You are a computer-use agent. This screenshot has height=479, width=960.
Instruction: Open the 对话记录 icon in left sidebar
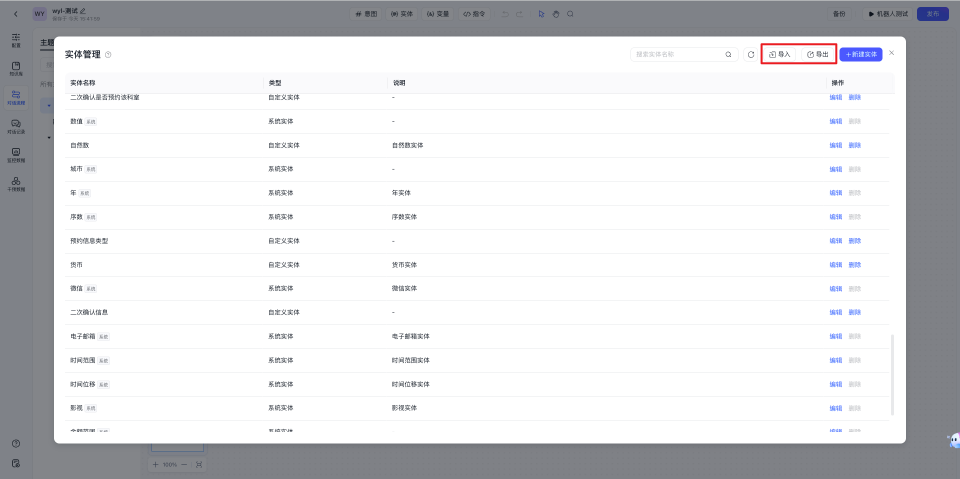tap(16, 125)
